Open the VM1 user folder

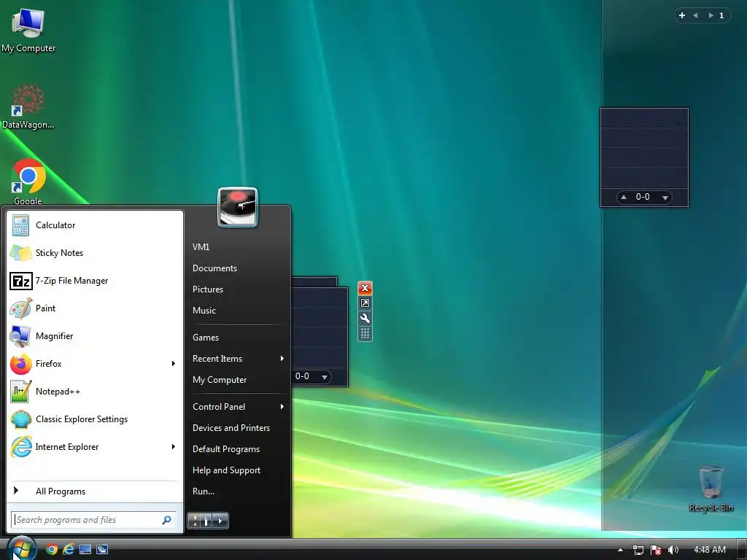[238, 246]
